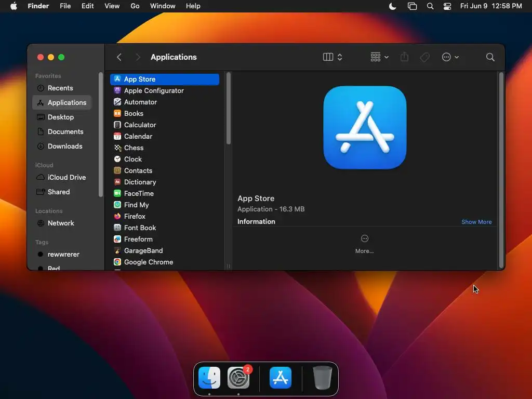Viewport: 532px width, 399px height.
Task: Open Finder from the Dock
Action: point(209,378)
